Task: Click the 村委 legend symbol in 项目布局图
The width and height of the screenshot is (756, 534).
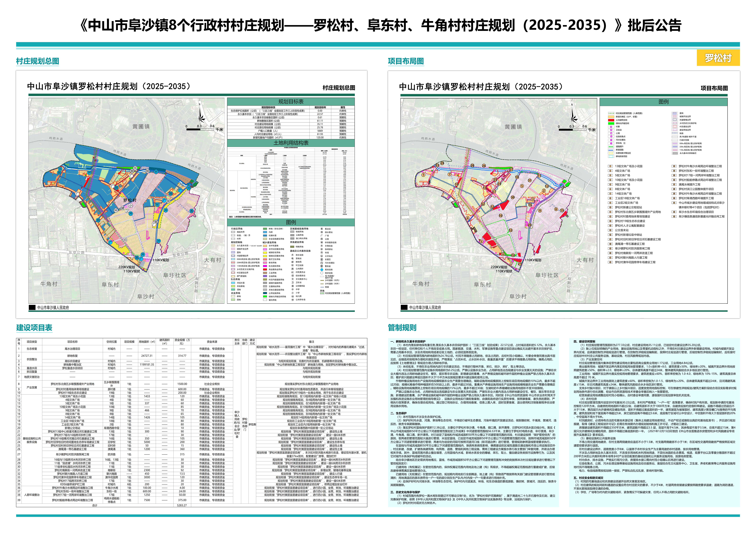Action: (611, 127)
